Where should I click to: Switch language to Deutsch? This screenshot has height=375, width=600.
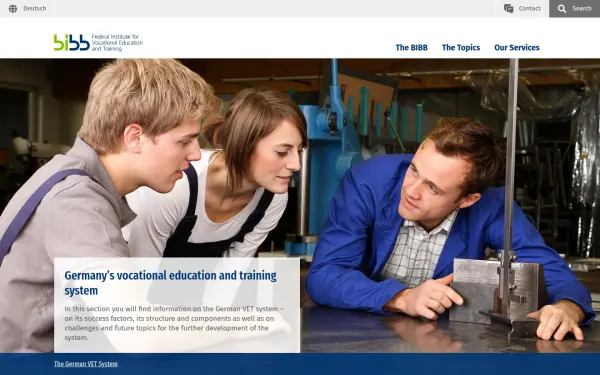pos(34,8)
